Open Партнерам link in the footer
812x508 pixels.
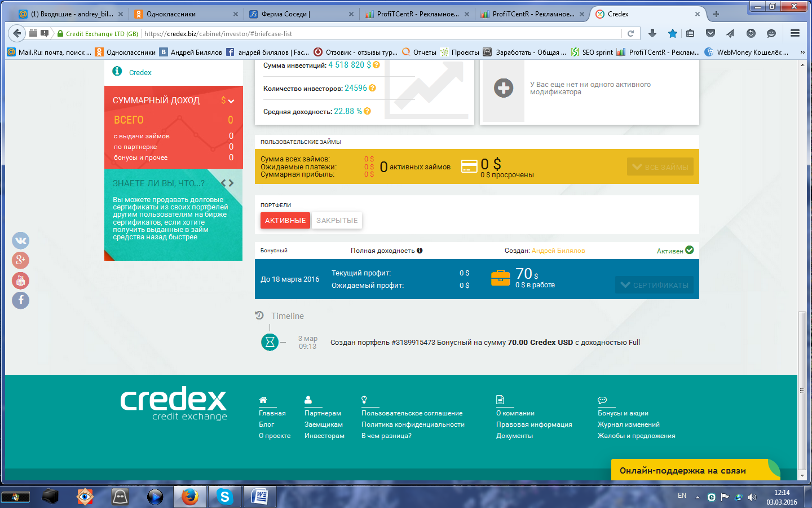click(323, 413)
